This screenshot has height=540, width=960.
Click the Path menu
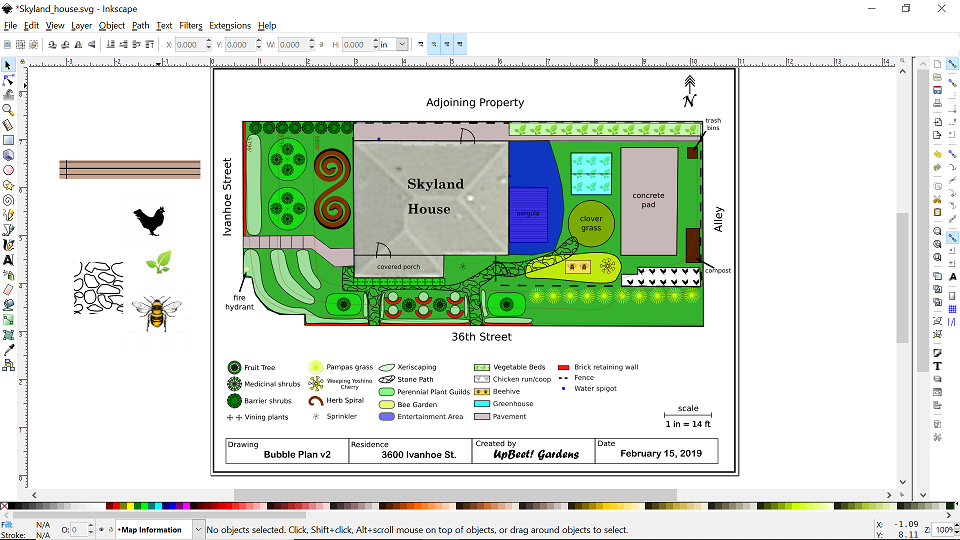141,25
